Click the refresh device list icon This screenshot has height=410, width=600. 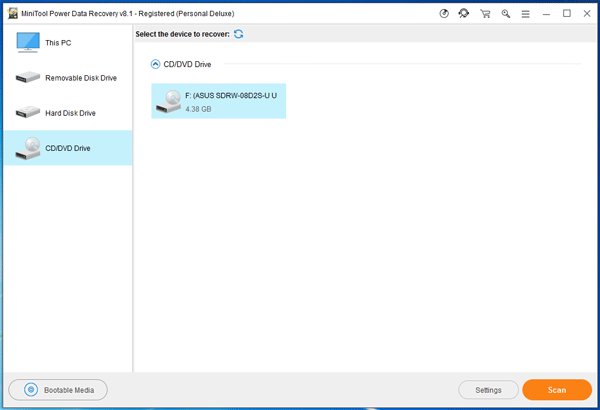[238, 34]
